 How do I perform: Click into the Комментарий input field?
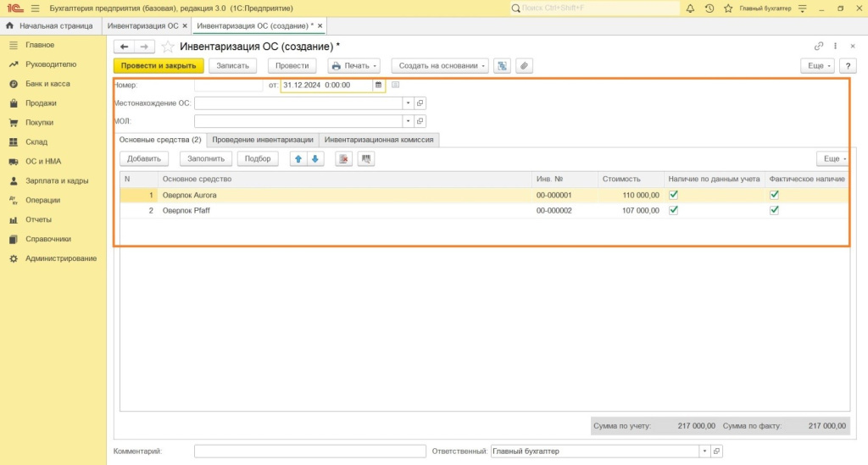click(x=309, y=451)
